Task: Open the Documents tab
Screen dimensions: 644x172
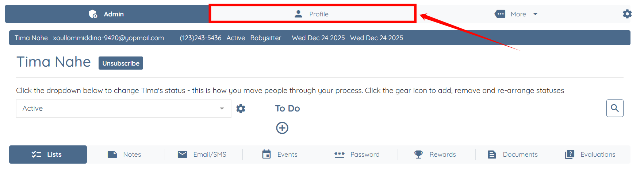Action: (514, 155)
